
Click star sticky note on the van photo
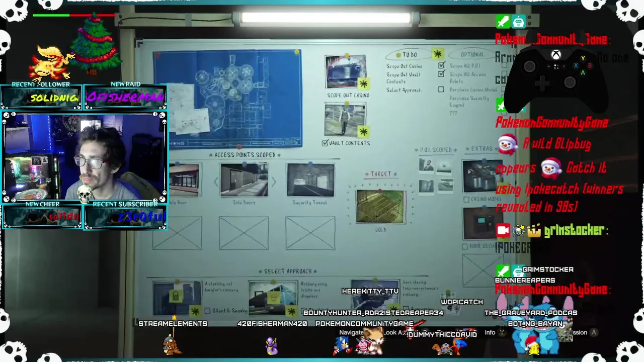coord(291,311)
